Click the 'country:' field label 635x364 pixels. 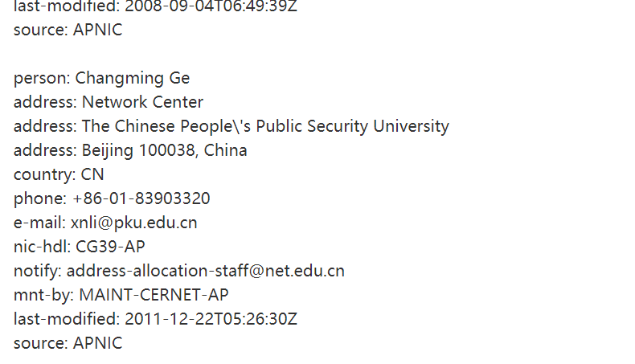(45, 175)
